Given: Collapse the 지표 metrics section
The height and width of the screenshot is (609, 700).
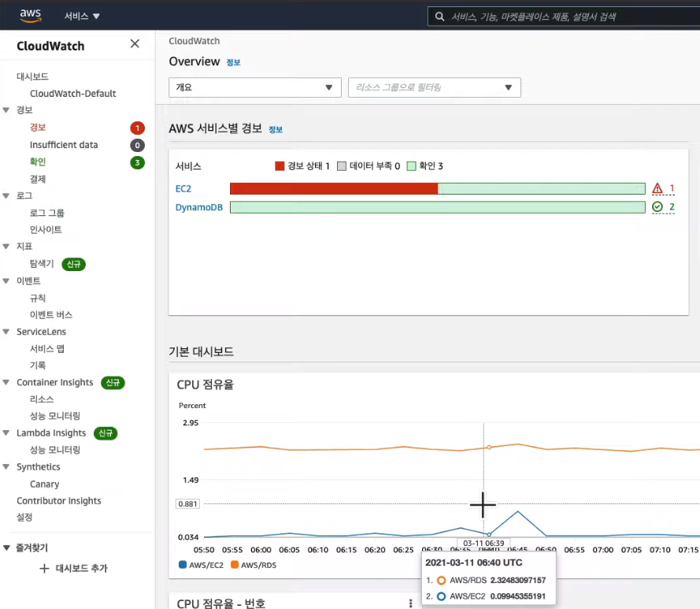Looking at the screenshot, I should (x=6, y=246).
